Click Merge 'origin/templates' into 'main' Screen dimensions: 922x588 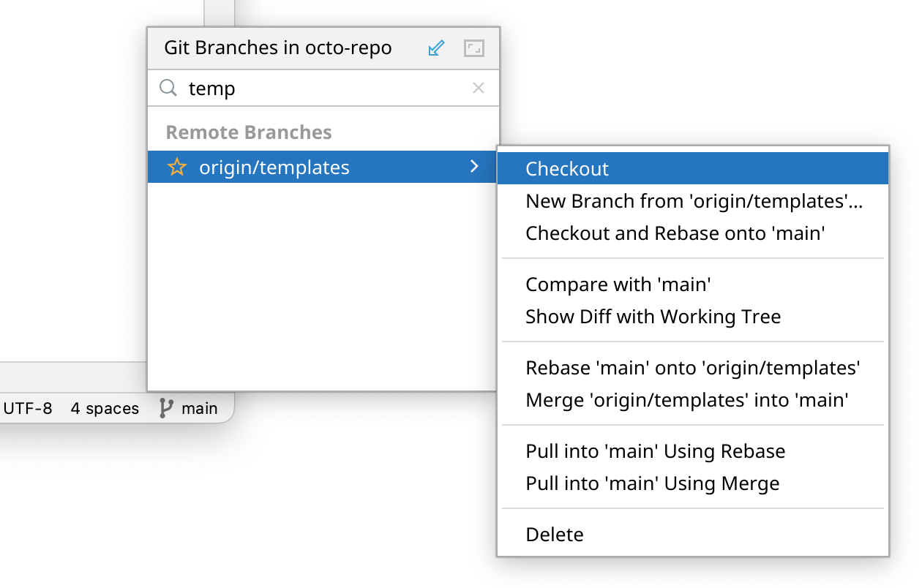point(686,400)
